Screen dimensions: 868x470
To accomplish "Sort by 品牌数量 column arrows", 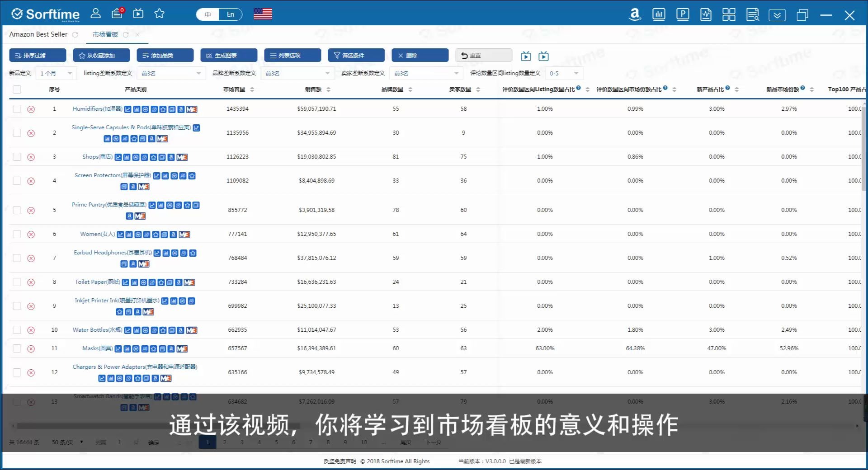I will [410, 89].
